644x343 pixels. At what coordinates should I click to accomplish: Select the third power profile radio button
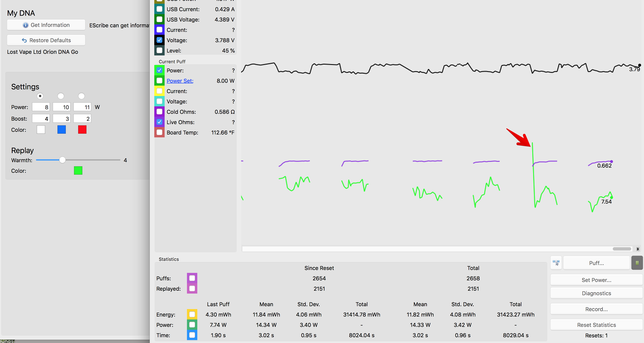point(81,96)
